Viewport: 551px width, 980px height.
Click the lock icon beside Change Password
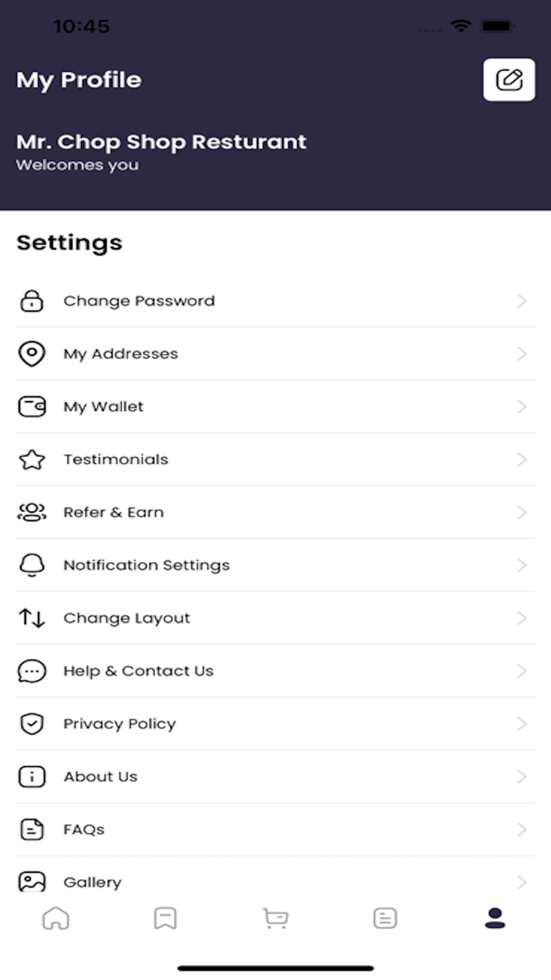(x=32, y=301)
